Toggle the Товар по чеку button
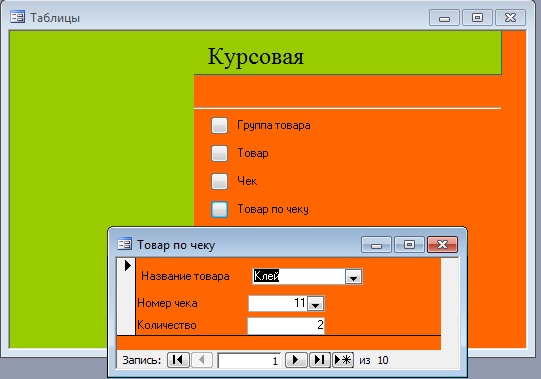Screen dimensions: 541x379 pyautogui.click(x=219, y=209)
